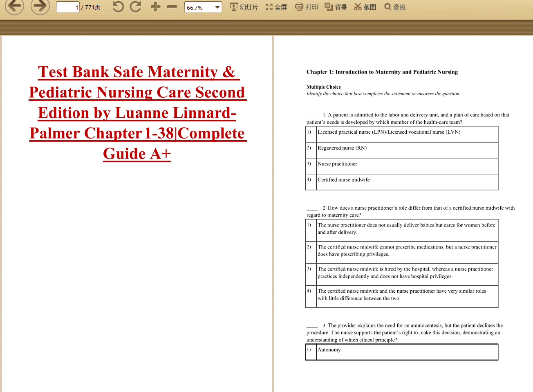Start slideshow mode (幻灯片)

(244, 7)
